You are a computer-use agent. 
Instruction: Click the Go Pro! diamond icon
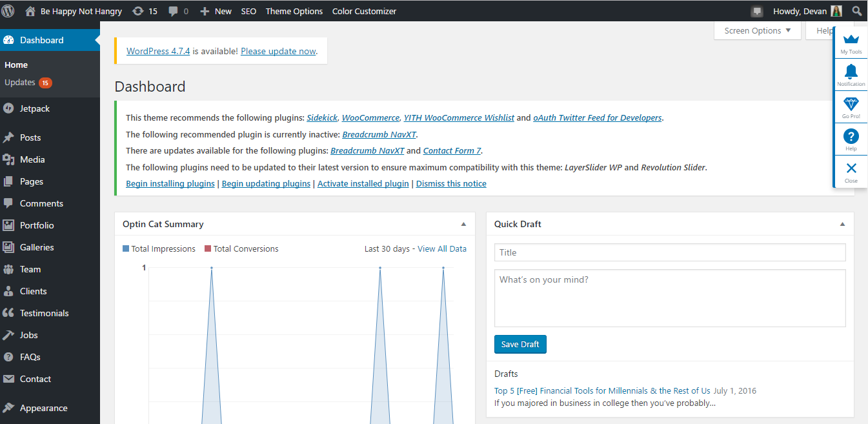pos(851,104)
